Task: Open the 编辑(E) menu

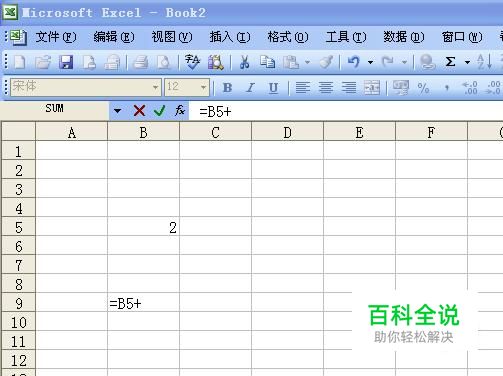Action: click(x=114, y=37)
